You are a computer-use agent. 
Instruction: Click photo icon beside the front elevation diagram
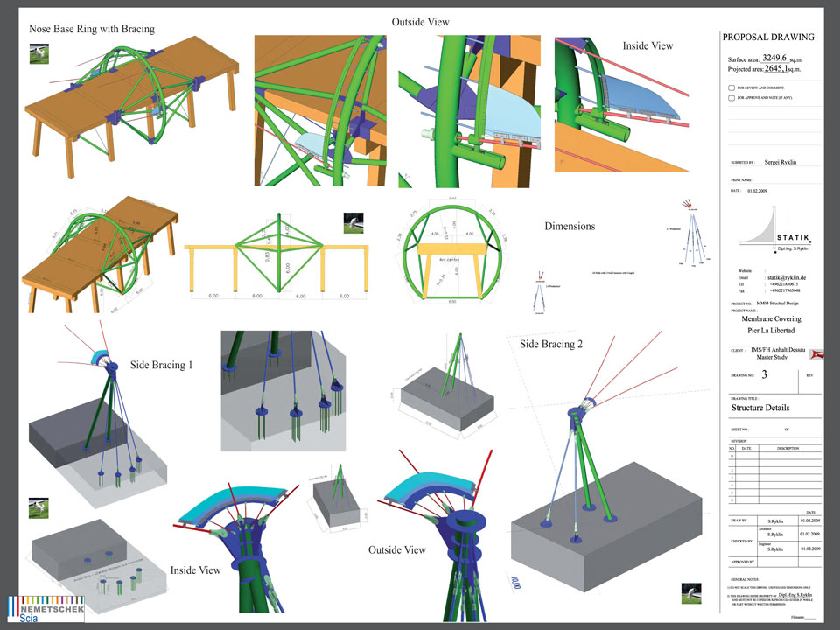click(353, 222)
